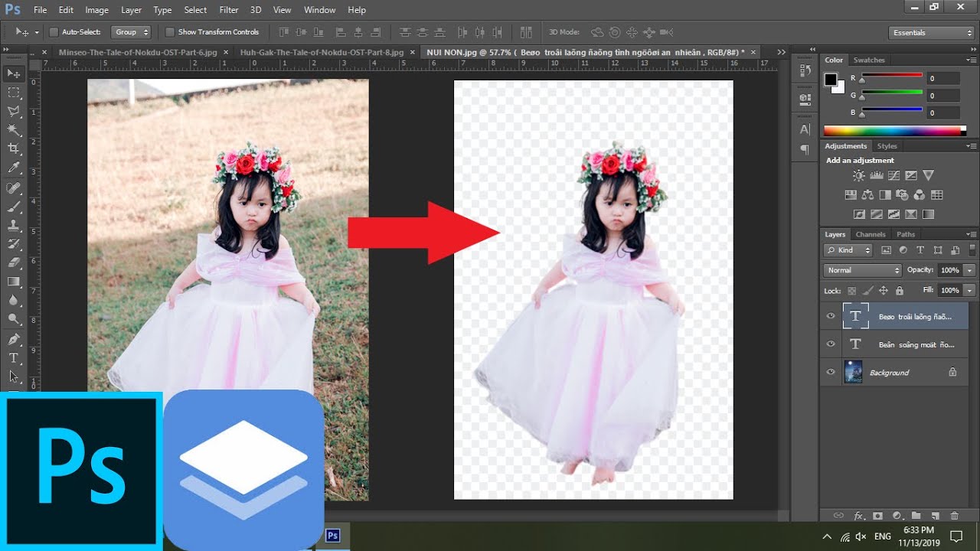Select the Rectangular Marquee tool
Viewport: 980px width, 551px height.
click(x=14, y=93)
